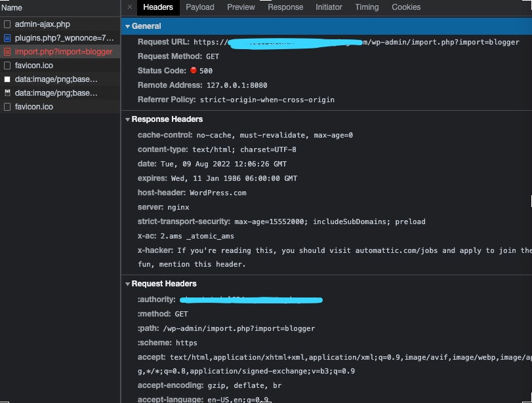The image size is (532, 403).
Task: Open the Cookies tab
Action: coord(406,7)
